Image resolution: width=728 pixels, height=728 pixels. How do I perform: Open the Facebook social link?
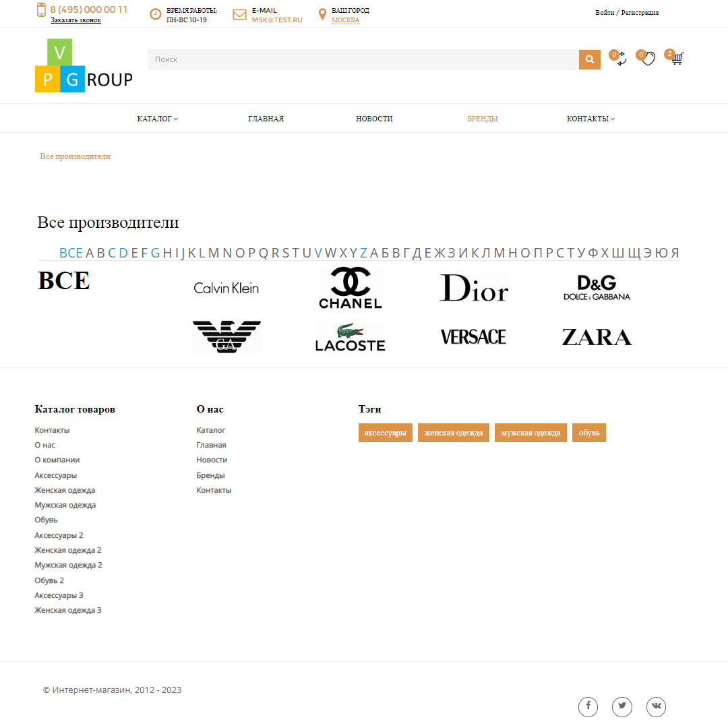(x=588, y=706)
